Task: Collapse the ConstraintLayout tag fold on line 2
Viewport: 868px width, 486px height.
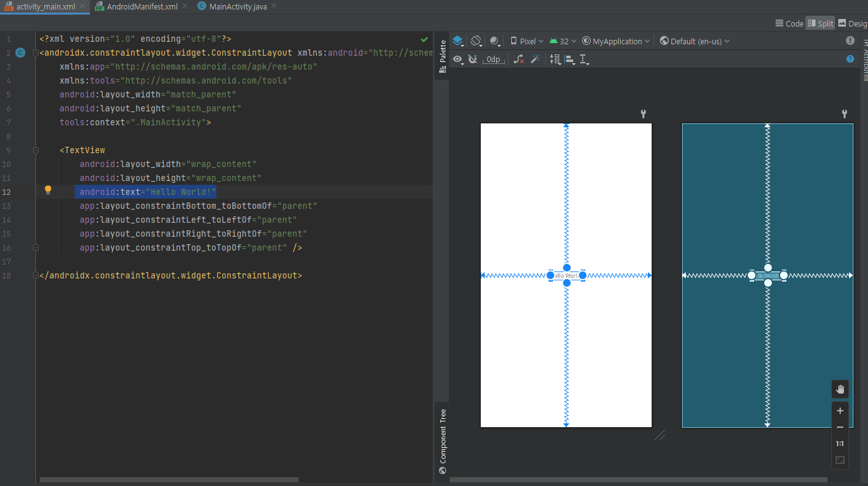Action: 35,53
